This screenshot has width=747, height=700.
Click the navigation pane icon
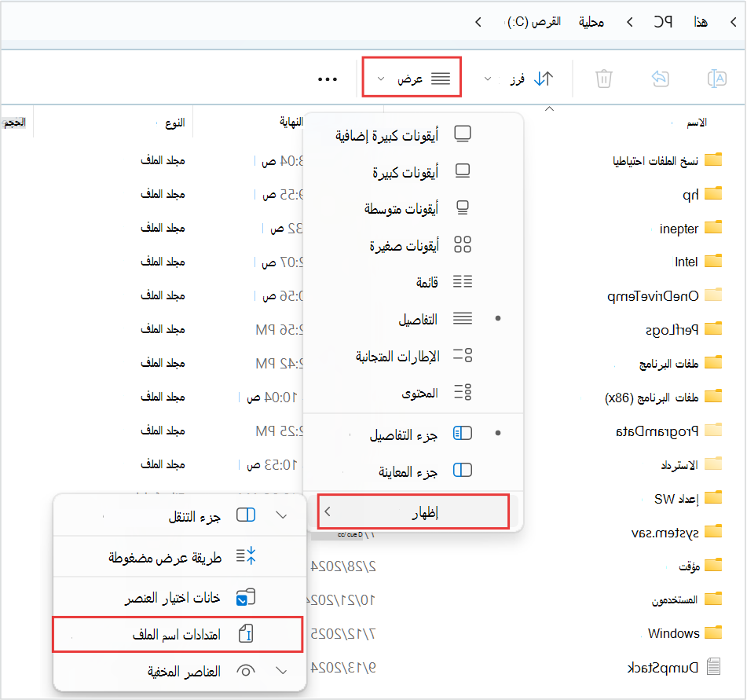point(246,515)
